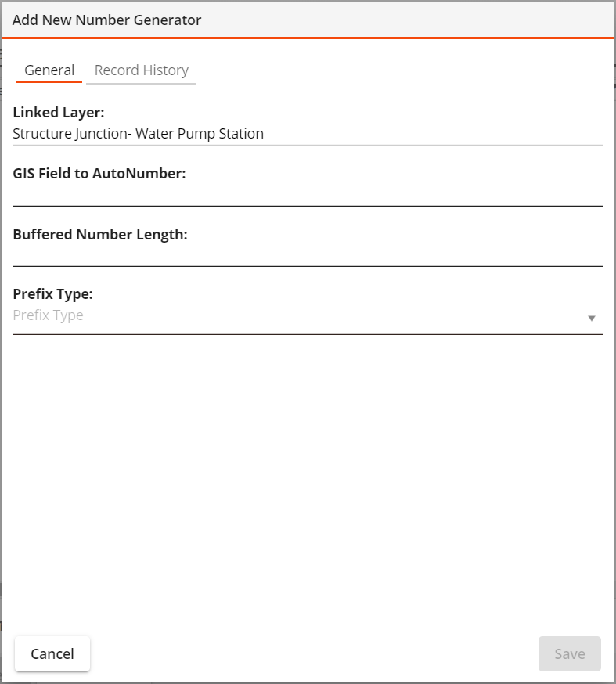Click the Add New Number Generator title
Screen dimensions: 616x684
[x=106, y=20]
